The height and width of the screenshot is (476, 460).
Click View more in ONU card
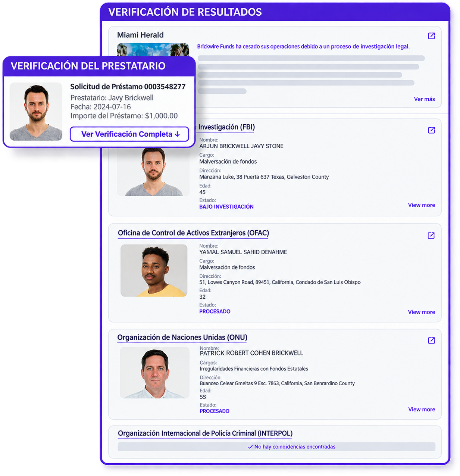pyautogui.click(x=422, y=410)
